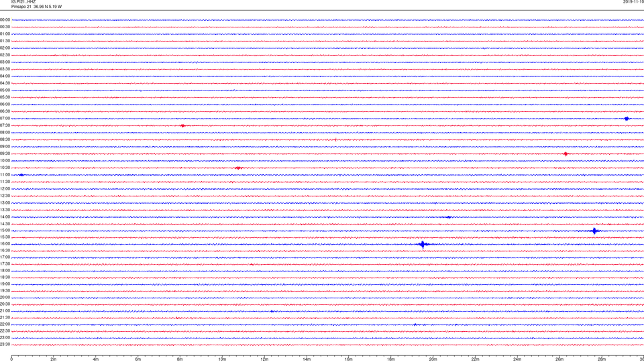Select the 16:00 row time label
Image resolution: width=644 pixels, height=362 pixels.
5,244
